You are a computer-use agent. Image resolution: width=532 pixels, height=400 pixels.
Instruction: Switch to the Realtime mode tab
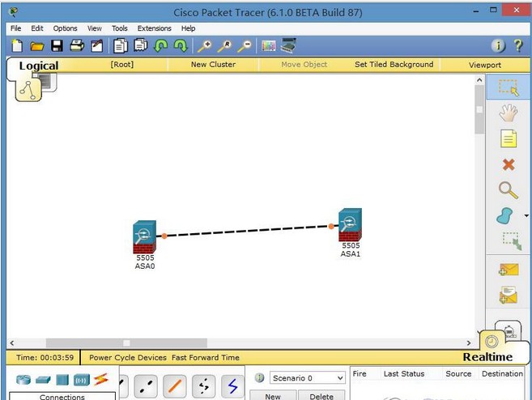487,357
